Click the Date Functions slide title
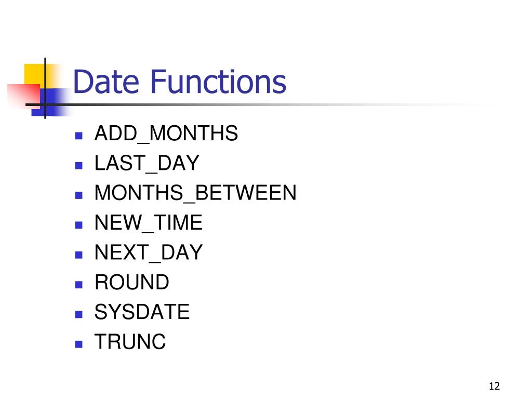This screenshot has height=399, width=532. pyautogui.click(x=179, y=82)
